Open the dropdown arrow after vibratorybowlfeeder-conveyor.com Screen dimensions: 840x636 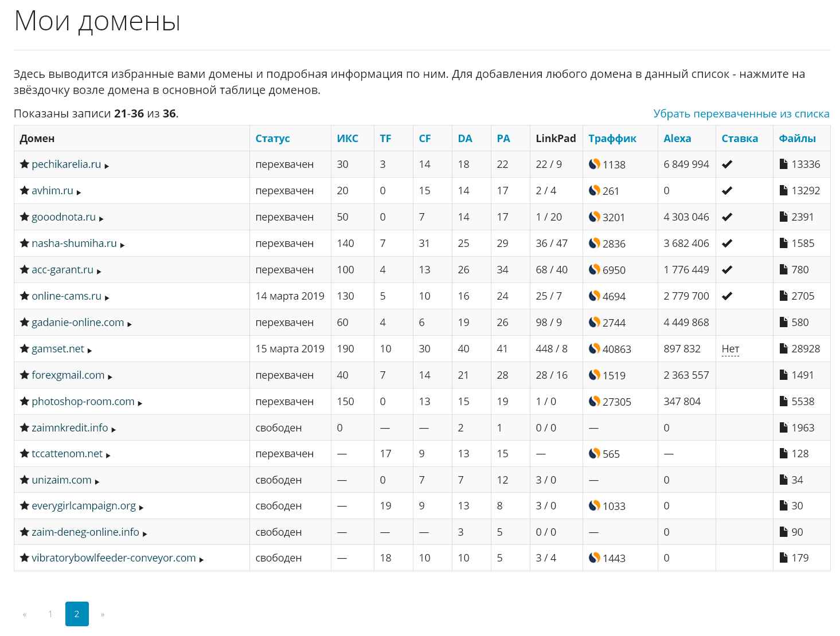201,560
